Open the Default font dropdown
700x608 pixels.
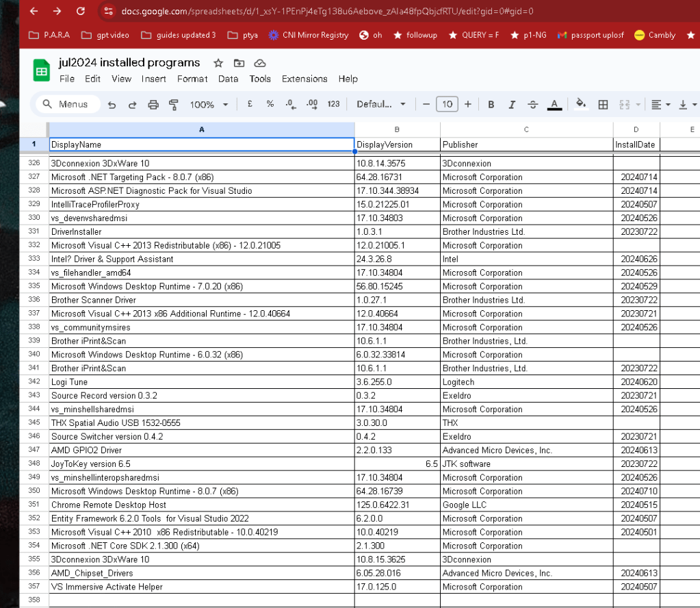[381, 104]
